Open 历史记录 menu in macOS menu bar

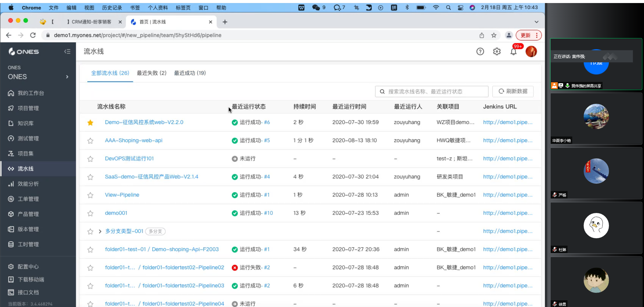(x=112, y=7)
